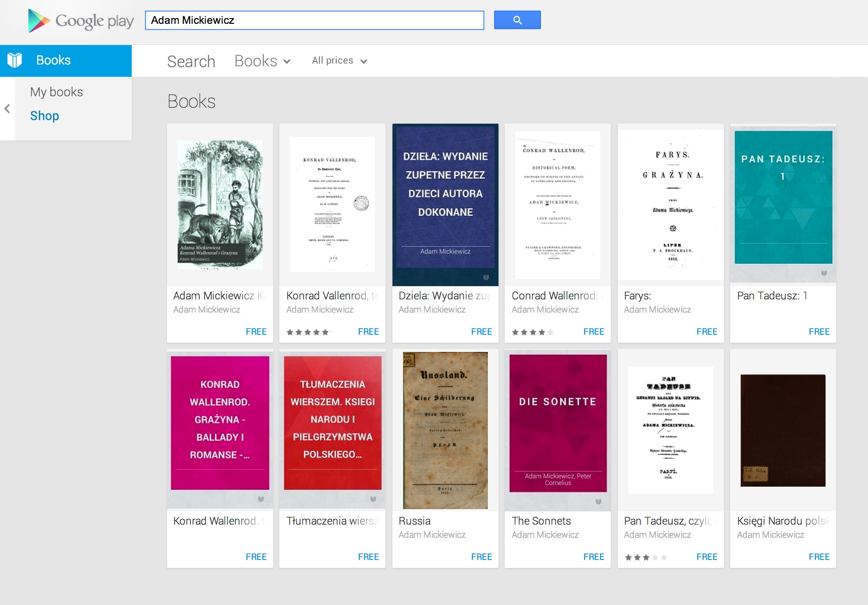
Task: Click the three-star rating under Pan Tadeusz, czyli
Action: [646, 557]
